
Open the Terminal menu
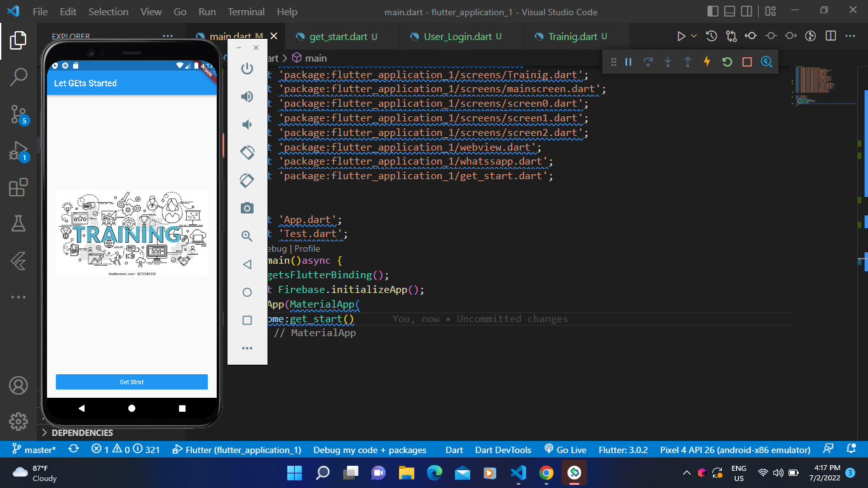tap(246, 11)
